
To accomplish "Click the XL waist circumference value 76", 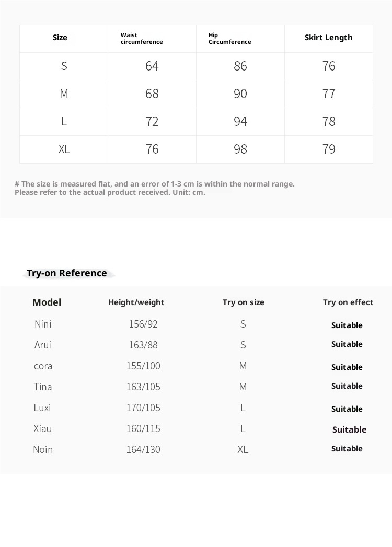I will (x=152, y=149).
